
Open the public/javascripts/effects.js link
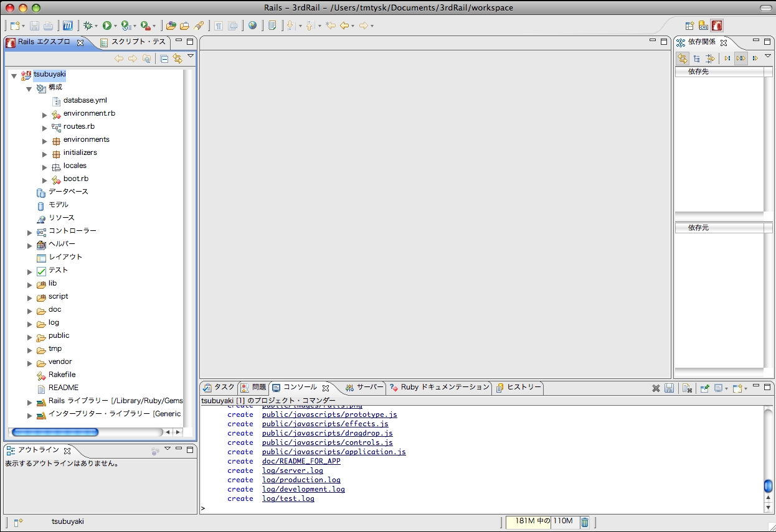325,424
